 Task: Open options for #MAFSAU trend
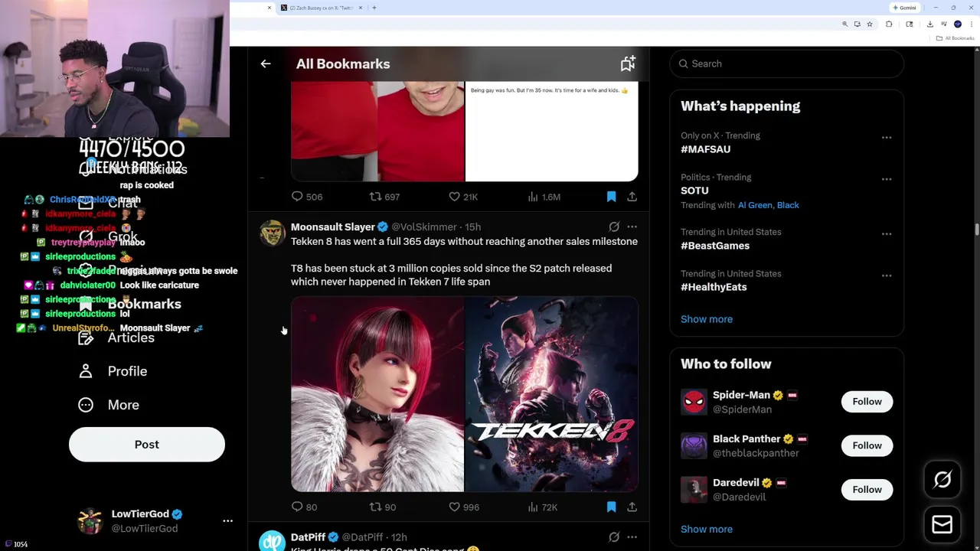coord(887,138)
